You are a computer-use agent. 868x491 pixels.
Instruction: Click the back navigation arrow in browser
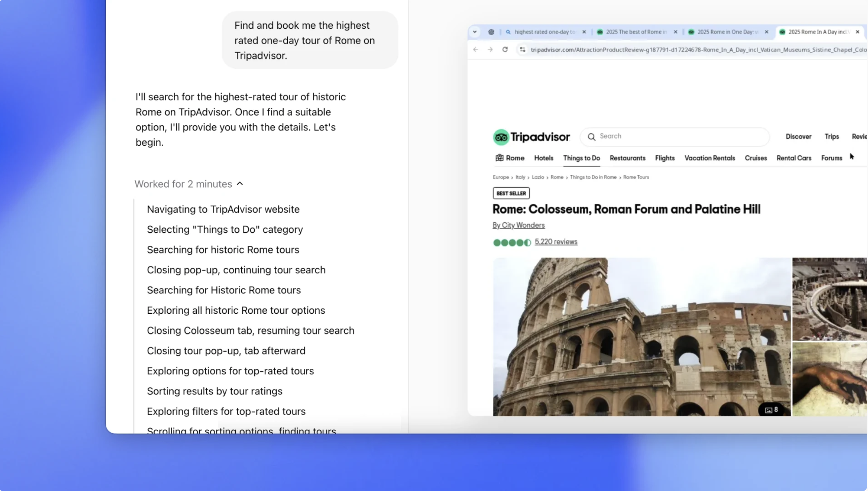(x=475, y=49)
